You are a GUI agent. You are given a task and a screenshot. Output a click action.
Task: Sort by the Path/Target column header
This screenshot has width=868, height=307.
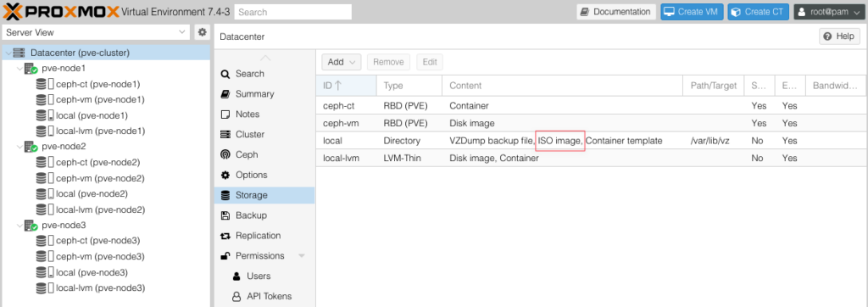coord(714,86)
